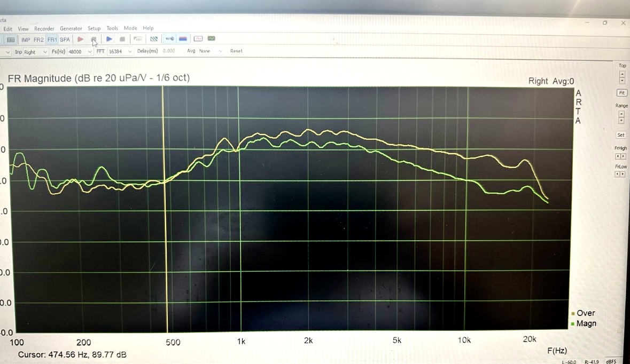
Task: Click the grid table icon in toolbar
Action: [11, 39]
